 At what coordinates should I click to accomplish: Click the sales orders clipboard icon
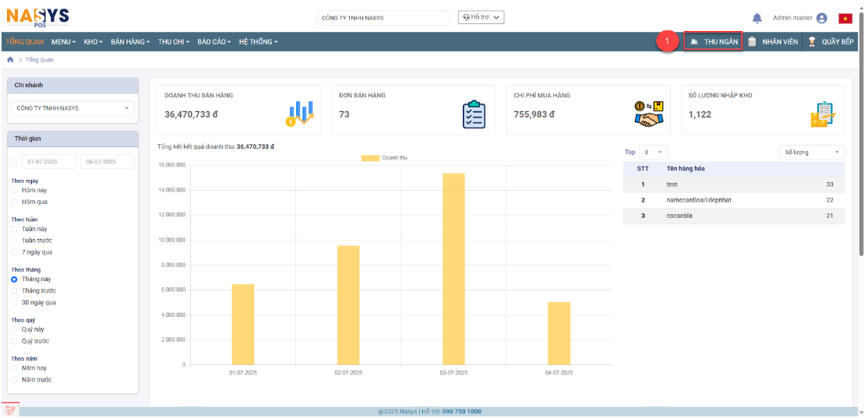tap(474, 114)
